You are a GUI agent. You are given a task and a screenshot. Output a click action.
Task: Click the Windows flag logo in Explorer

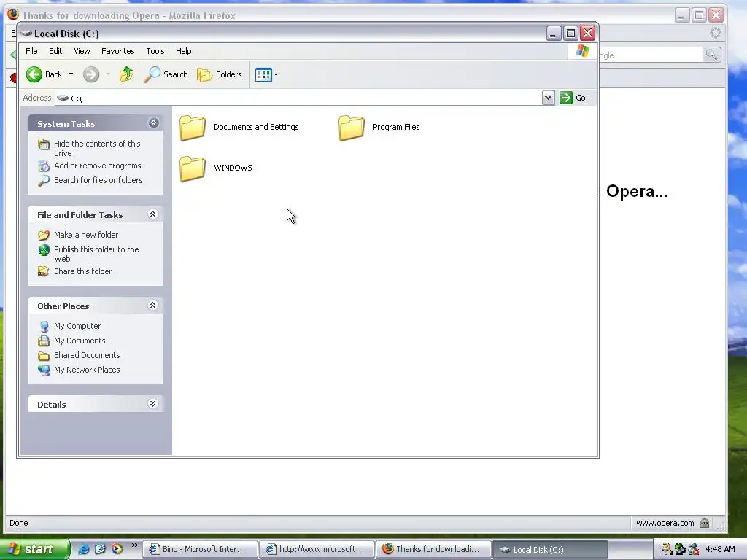point(583,51)
